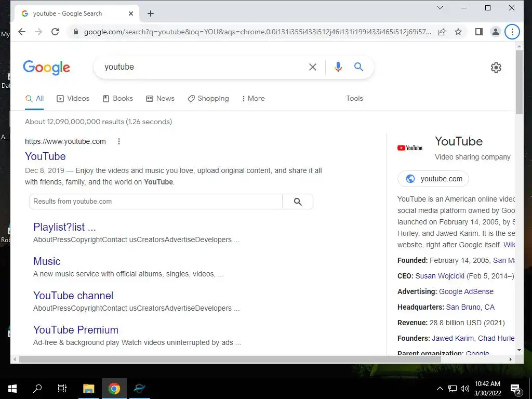Click the browser forward arrow

coord(38,32)
